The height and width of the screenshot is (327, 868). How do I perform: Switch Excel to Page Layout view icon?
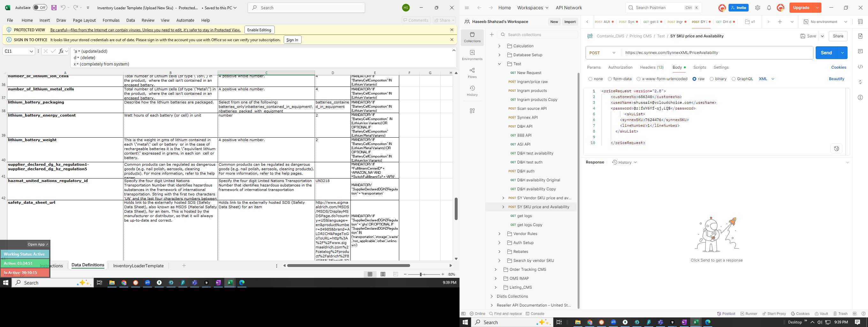tap(383, 274)
